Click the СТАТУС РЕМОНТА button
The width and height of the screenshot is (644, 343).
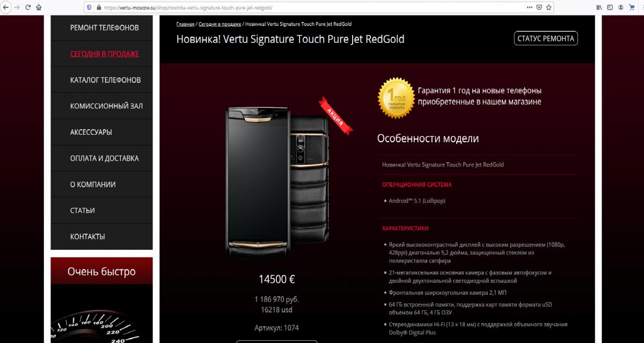(x=546, y=38)
